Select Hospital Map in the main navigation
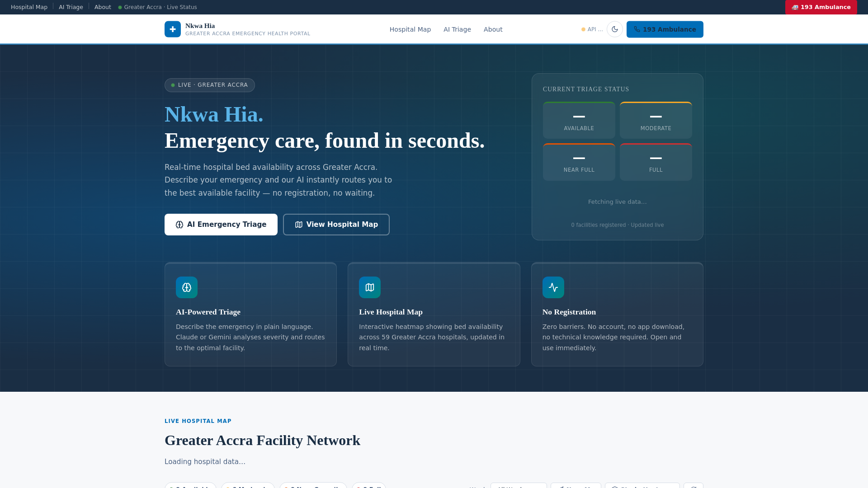The image size is (868, 488). pyautogui.click(x=410, y=29)
